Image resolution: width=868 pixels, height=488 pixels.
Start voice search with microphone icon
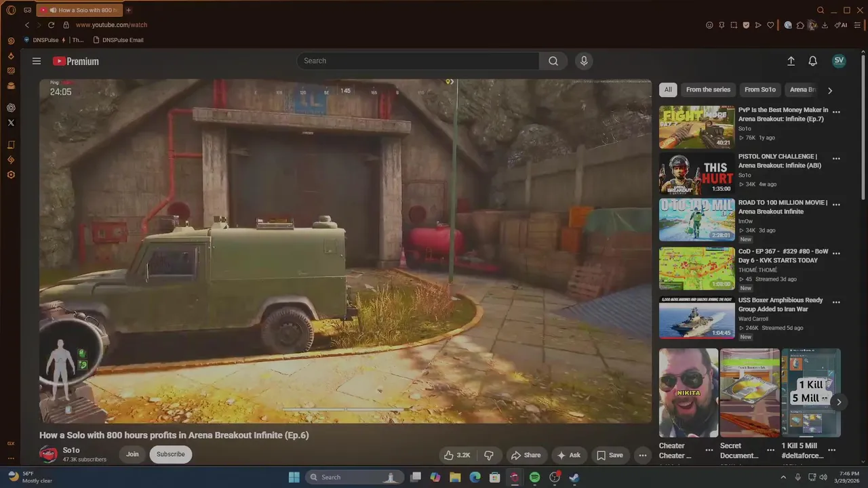pyautogui.click(x=584, y=61)
